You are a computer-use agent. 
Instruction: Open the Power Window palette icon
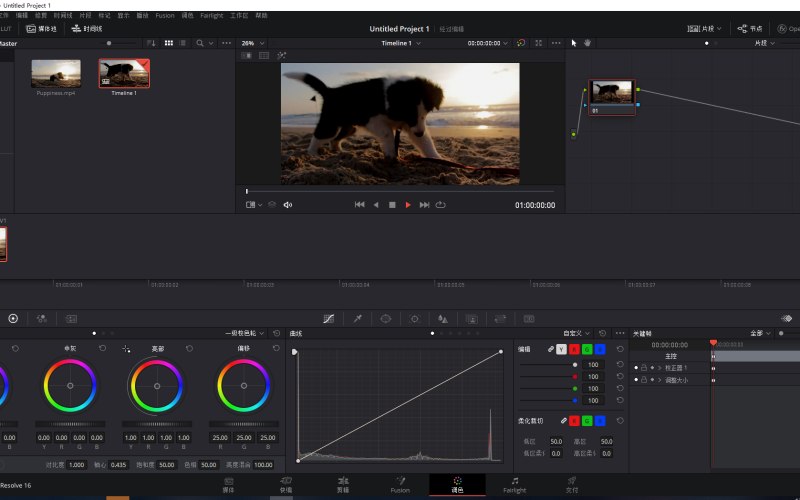(386, 319)
